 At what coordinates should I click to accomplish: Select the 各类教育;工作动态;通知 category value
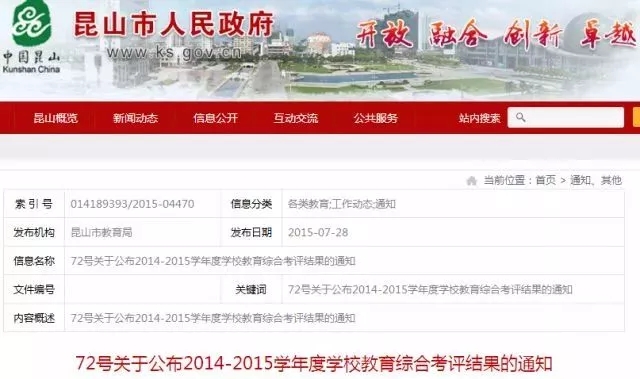pyautogui.click(x=342, y=204)
